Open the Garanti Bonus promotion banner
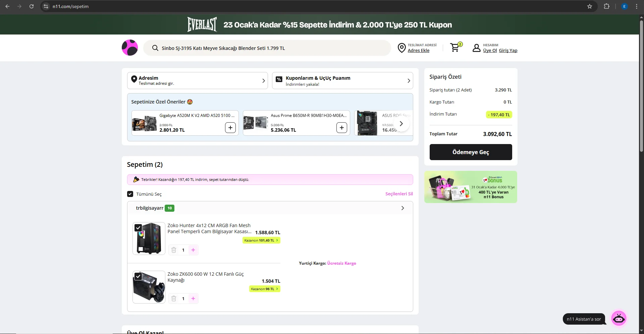Screen dimensions: 644x334 coord(471,187)
